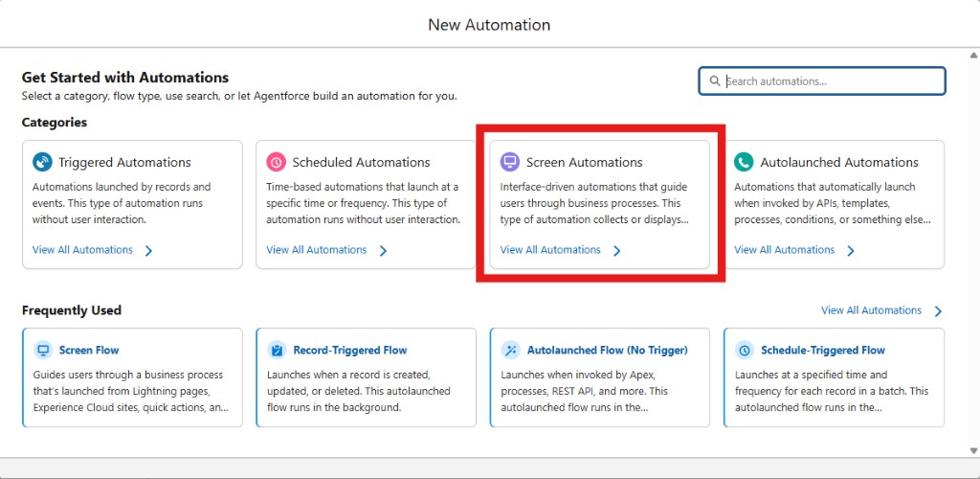Select the Record-Triggered Flow title

point(350,351)
